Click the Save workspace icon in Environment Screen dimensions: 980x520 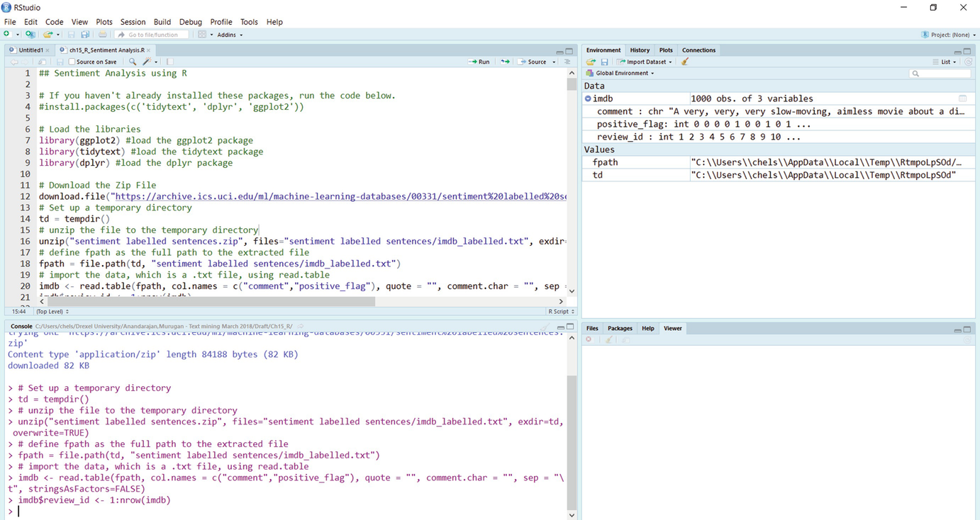pos(604,62)
